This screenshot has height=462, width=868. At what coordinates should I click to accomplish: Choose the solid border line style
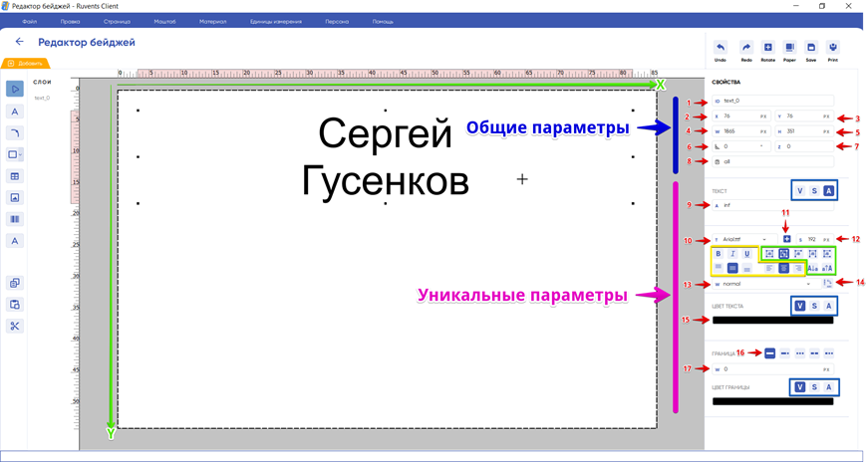[x=769, y=353]
